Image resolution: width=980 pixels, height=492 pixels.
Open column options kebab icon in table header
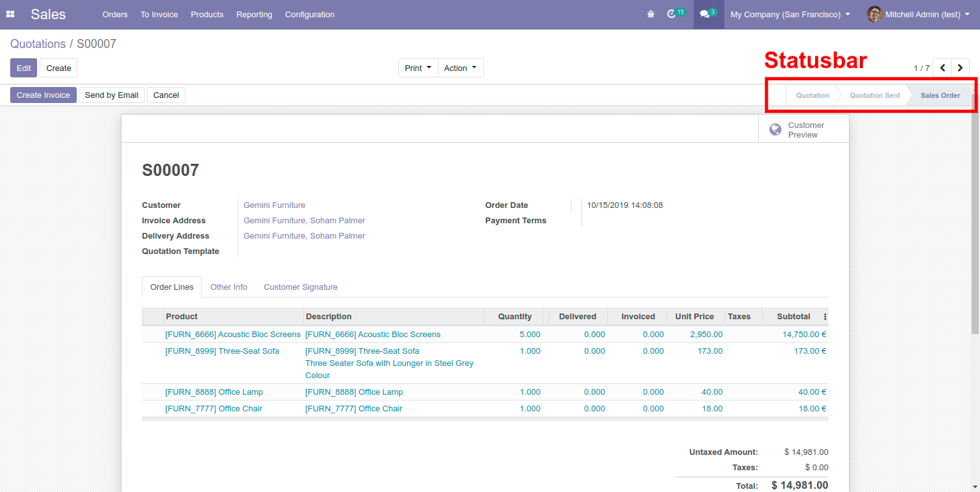pyautogui.click(x=825, y=317)
